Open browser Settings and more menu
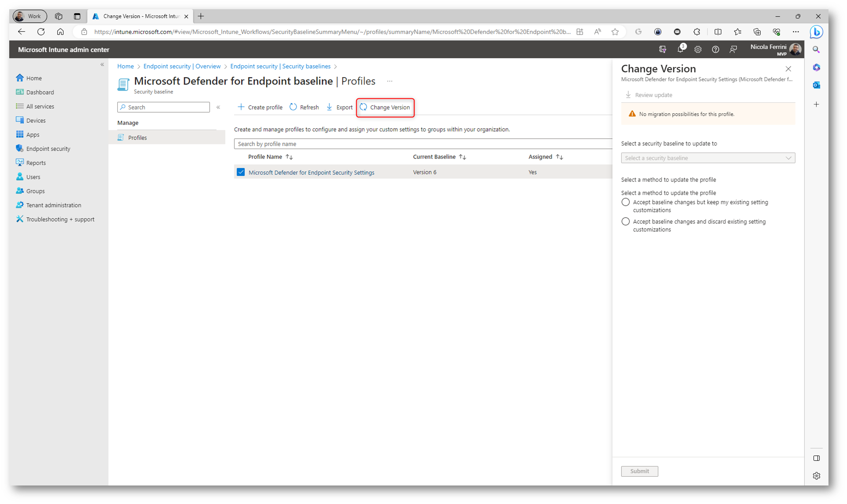Image resolution: width=847 pixels, height=504 pixels. pos(795,32)
